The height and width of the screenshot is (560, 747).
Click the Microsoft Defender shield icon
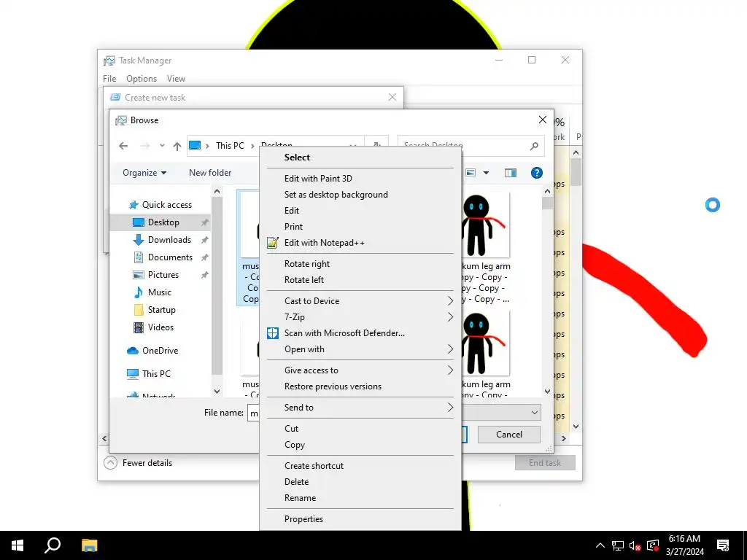coord(273,333)
